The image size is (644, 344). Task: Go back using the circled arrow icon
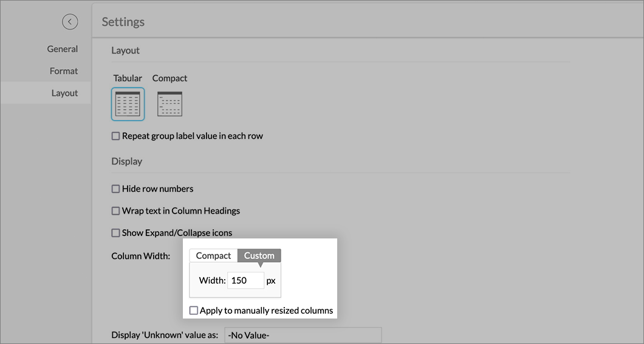pos(70,22)
